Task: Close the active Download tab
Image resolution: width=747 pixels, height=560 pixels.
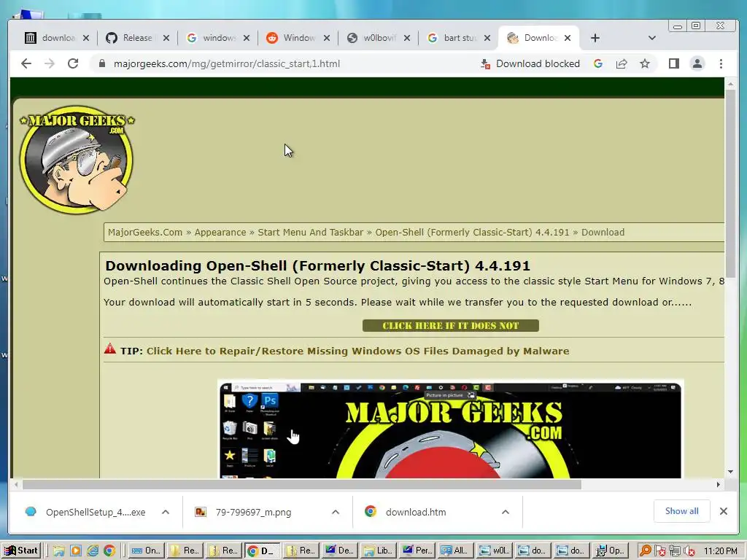Action: point(568,38)
